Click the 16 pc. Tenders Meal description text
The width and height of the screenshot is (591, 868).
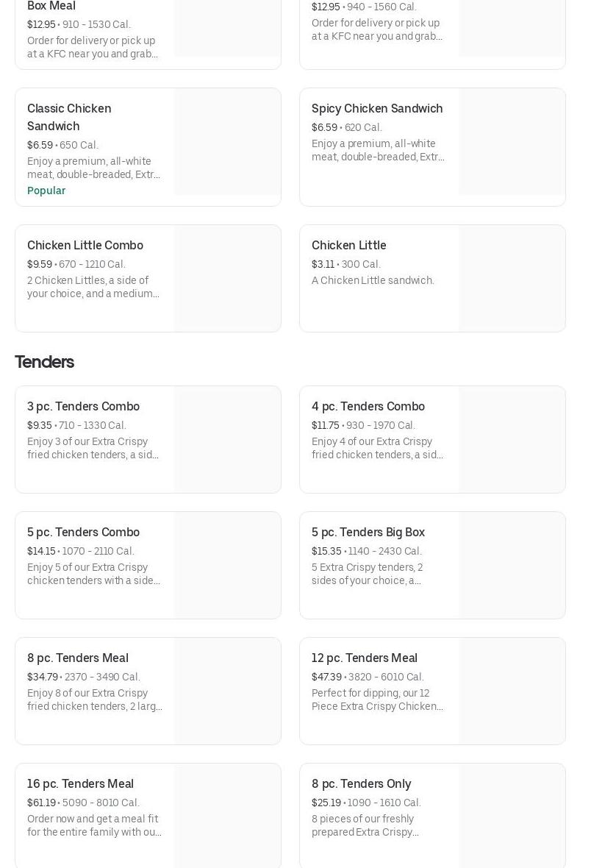94,825
